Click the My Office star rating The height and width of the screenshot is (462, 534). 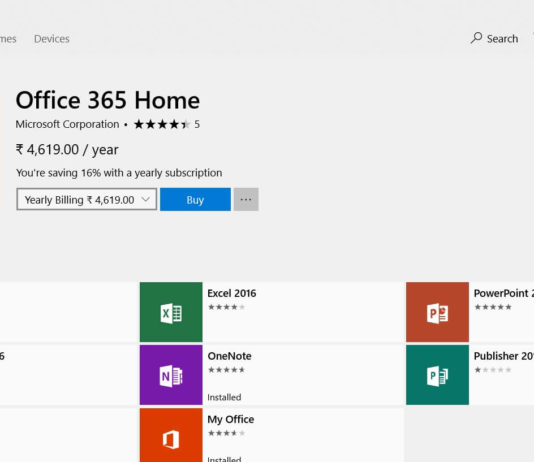226,433
